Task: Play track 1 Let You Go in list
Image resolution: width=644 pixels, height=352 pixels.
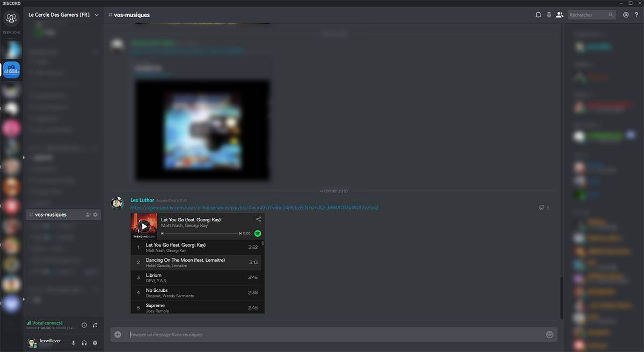Action: [x=196, y=247]
